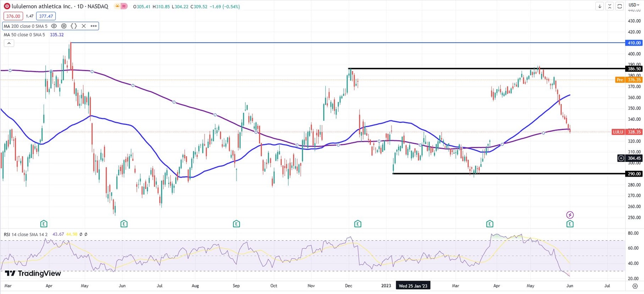The image size is (644, 294).
Task: Remove the MA 200 indicator
Action: [83, 26]
